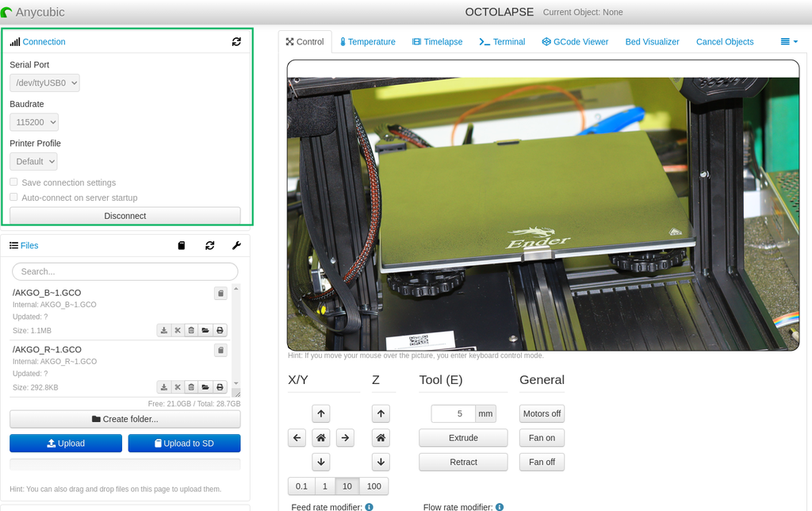Open the file list settings wrench
Image resolution: width=812 pixels, height=511 pixels.
[236, 245]
